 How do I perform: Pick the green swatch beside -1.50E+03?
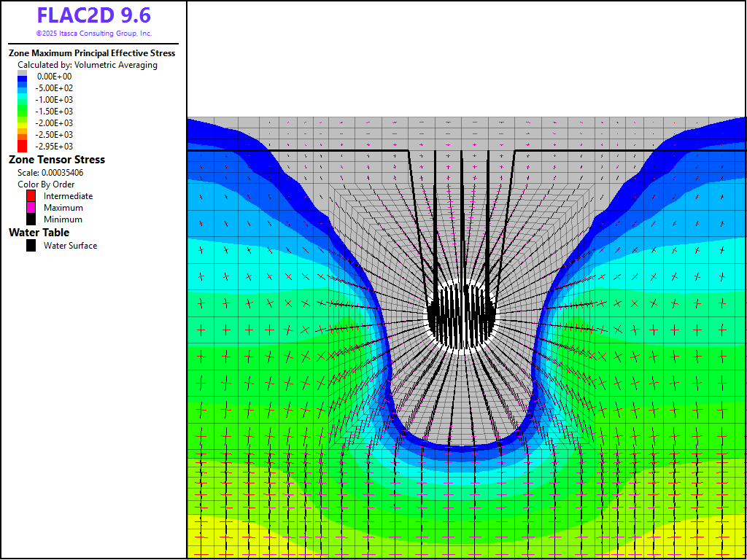click(22, 112)
